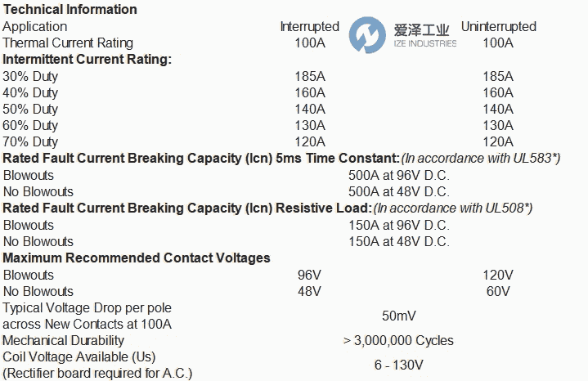This screenshot has height=381, width=588.
Task: Click the italic UL583 accordance note
Action: pyautogui.click(x=481, y=158)
